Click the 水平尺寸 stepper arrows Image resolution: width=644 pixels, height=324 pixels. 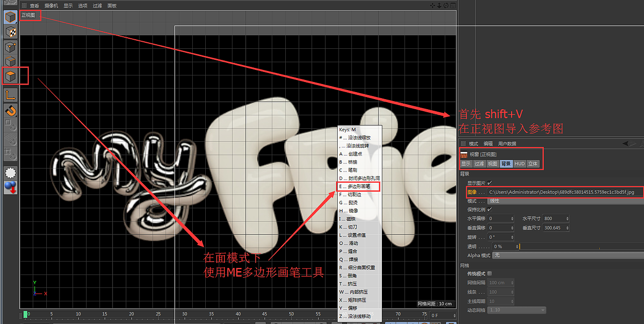click(567, 219)
